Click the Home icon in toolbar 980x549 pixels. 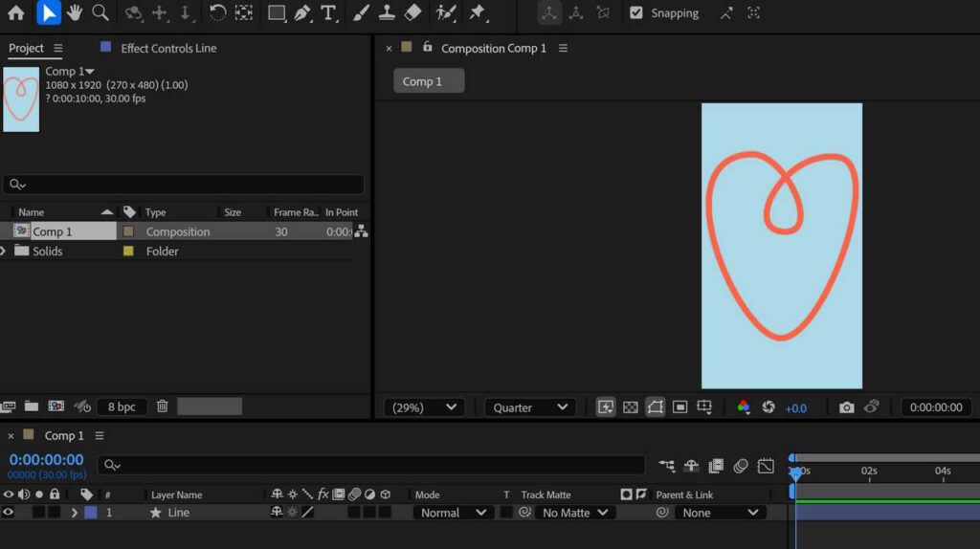coord(15,12)
